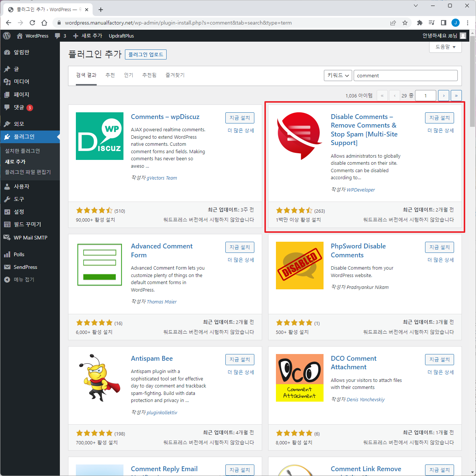
Task: Open the 사용자 users menu
Action: pyautogui.click(x=30, y=186)
